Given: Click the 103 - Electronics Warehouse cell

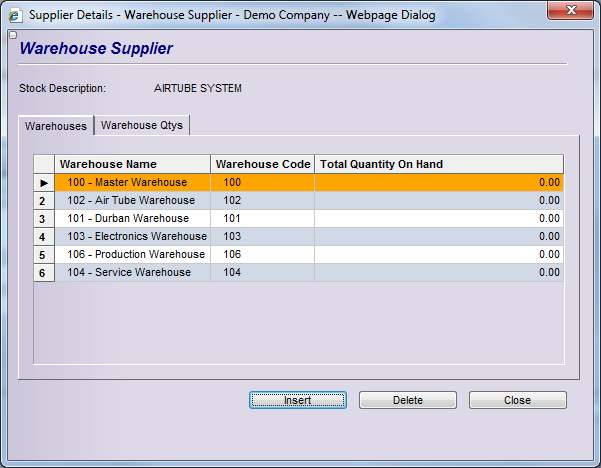Looking at the screenshot, I should tap(132, 237).
